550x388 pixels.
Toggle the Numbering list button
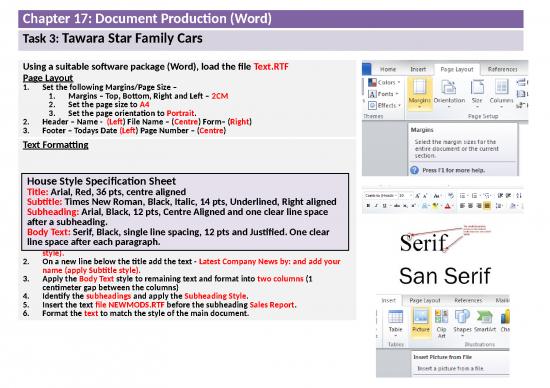pyautogui.click(x=475, y=196)
